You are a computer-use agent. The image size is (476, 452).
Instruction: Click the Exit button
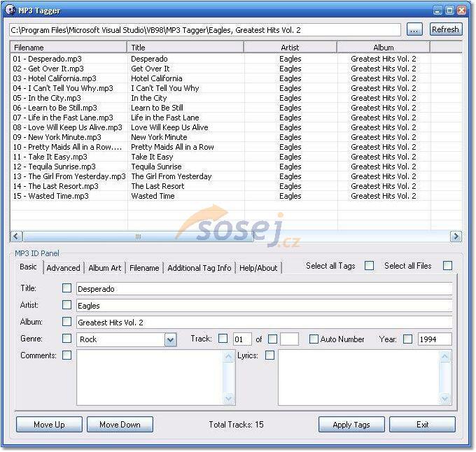422,425
